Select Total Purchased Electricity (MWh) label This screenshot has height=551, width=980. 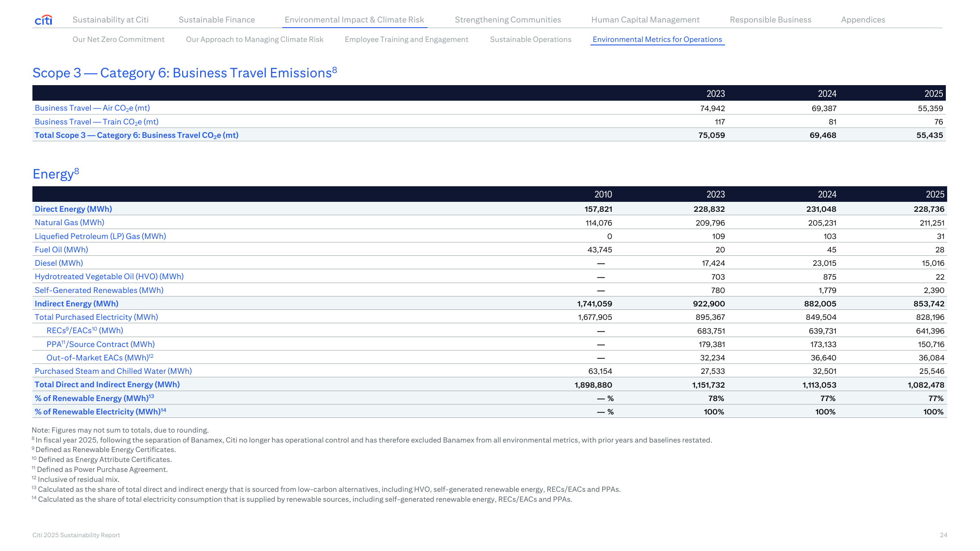point(96,317)
